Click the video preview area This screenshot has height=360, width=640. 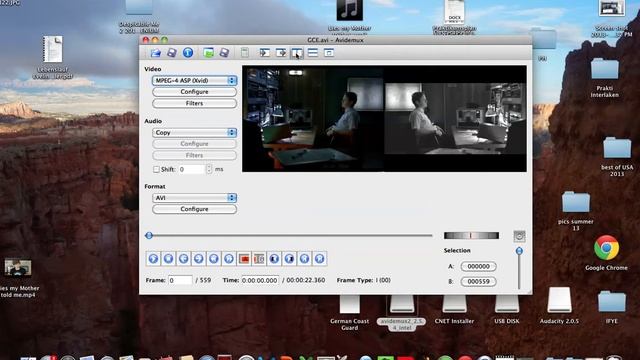click(384, 118)
